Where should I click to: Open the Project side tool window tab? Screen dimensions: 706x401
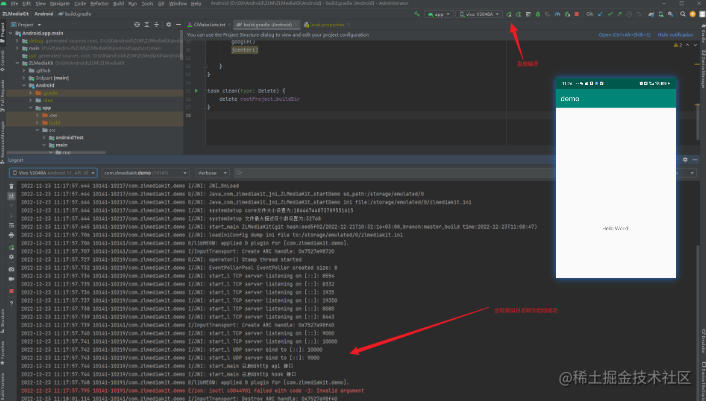[x=2, y=32]
